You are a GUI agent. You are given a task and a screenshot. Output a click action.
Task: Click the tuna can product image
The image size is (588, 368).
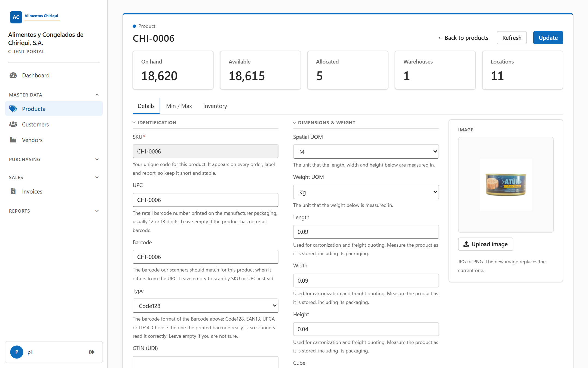click(506, 185)
